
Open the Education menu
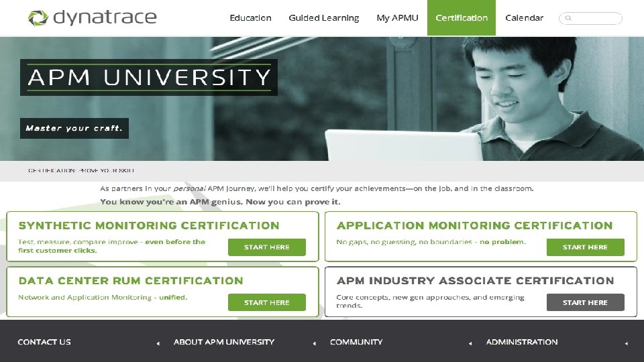(250, 18)
